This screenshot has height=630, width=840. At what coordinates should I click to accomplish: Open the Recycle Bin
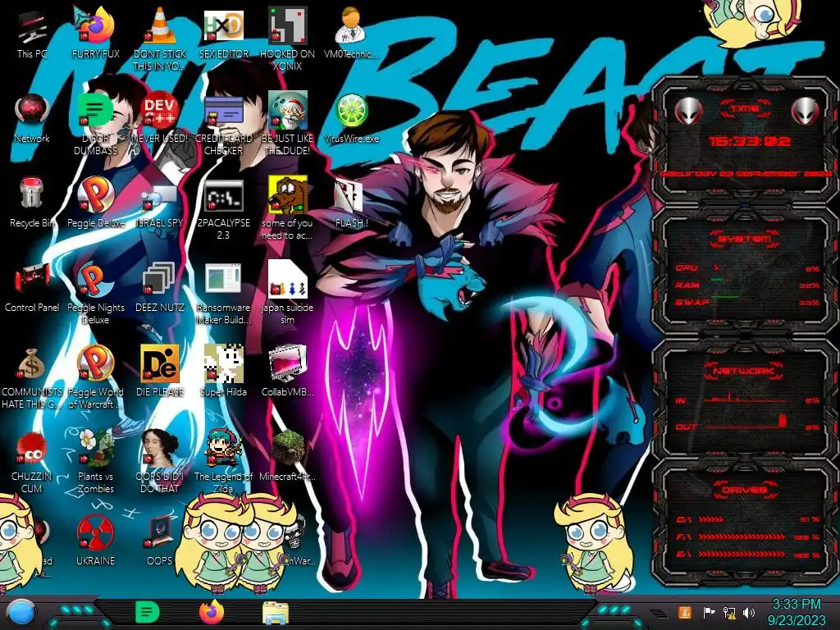pyautogui.click(x=32, y=203)
